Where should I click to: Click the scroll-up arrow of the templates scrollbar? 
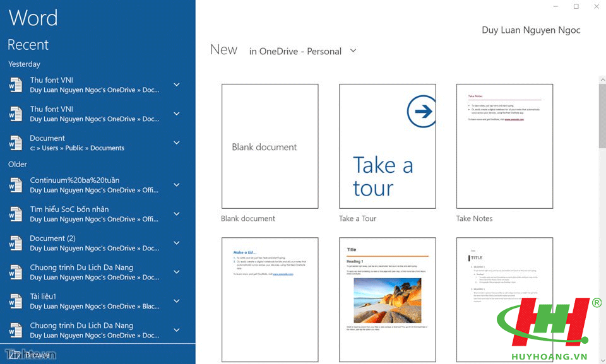click(x=602, y=79)
